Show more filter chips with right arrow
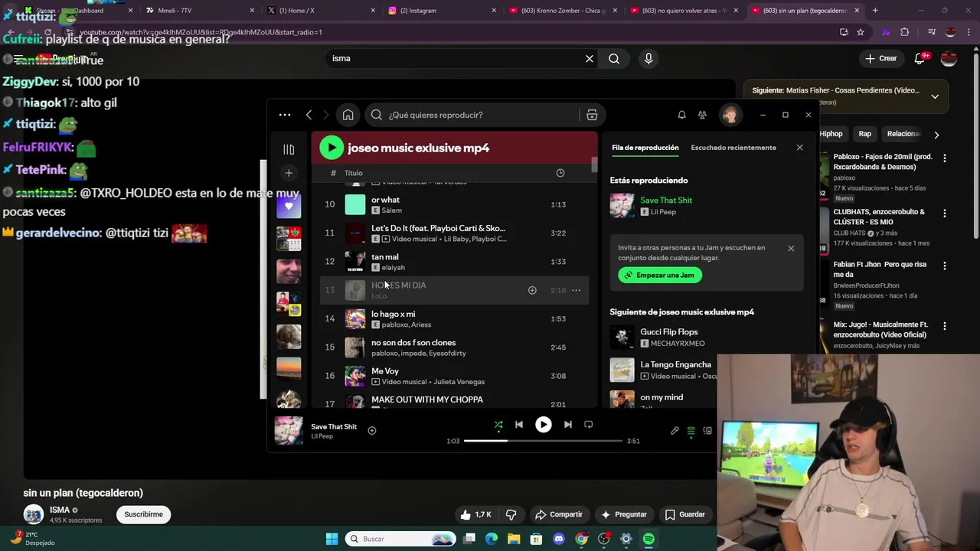 pos(936,135)
